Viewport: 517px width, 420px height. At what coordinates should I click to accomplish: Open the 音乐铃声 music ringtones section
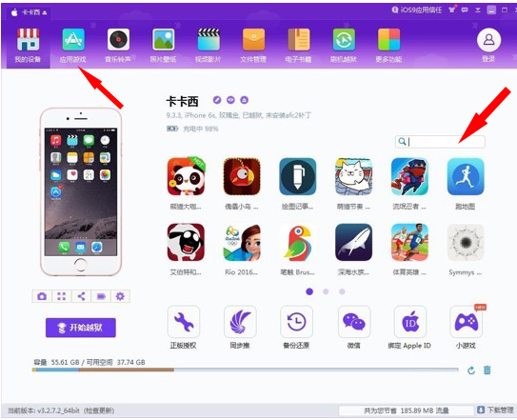[x=118, y=46]
